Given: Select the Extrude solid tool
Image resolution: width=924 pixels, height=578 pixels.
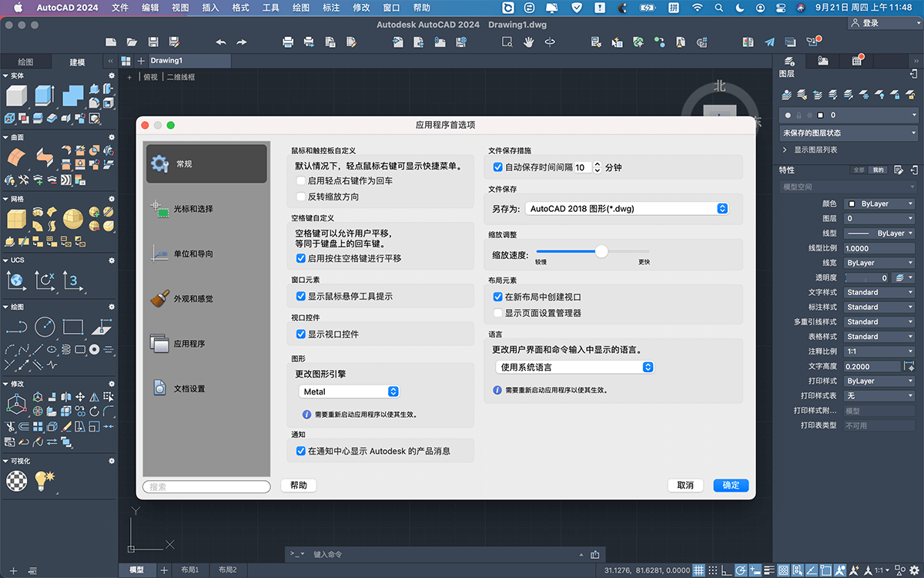Looking at the screenshot, I should click(44, 96).
